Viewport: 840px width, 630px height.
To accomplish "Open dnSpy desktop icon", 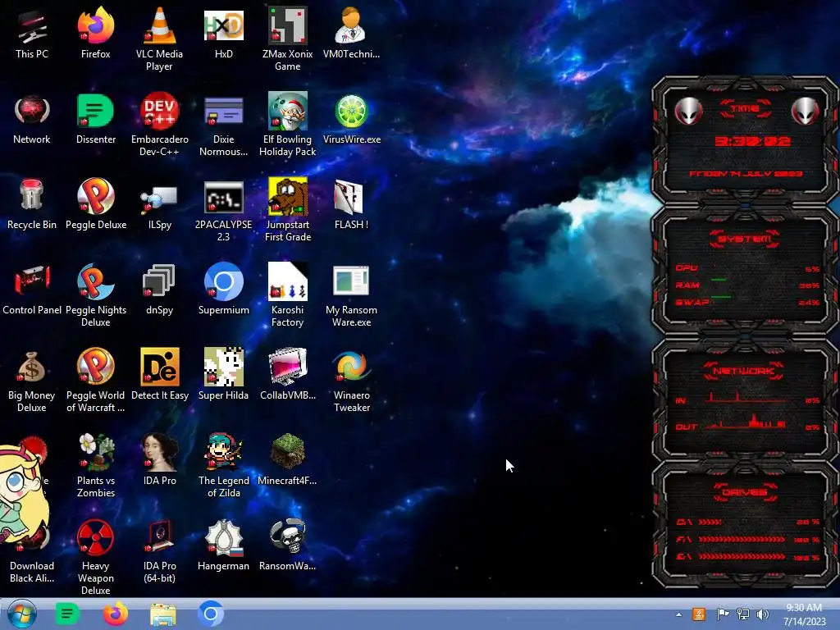I will [159, 290].
